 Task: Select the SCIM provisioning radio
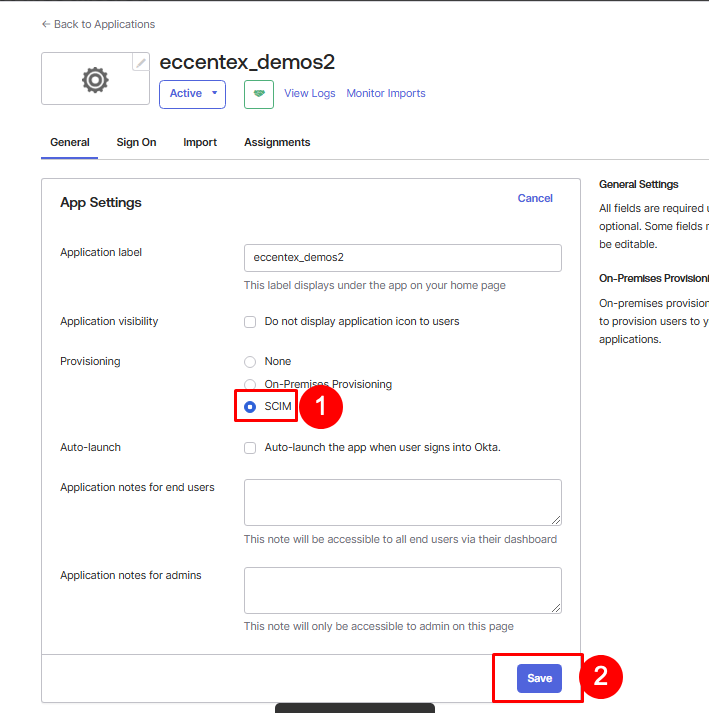click(250, 407)
